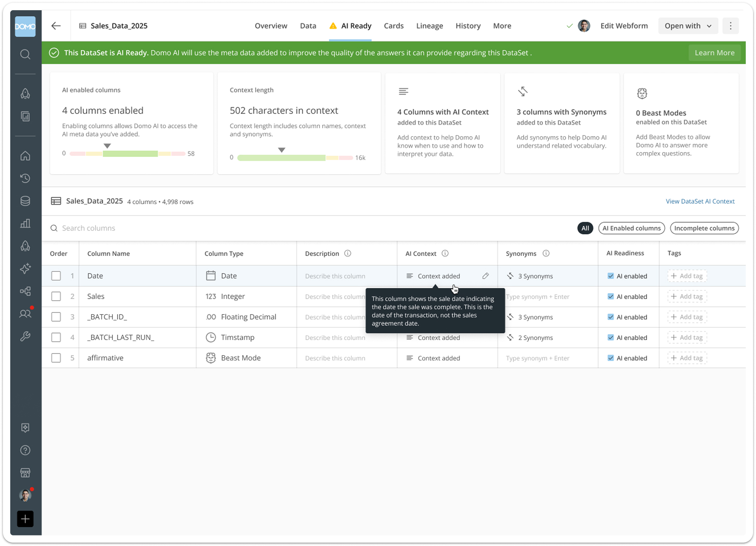
Task: Switch to the Lineage tab
Action: coord(430,26)
